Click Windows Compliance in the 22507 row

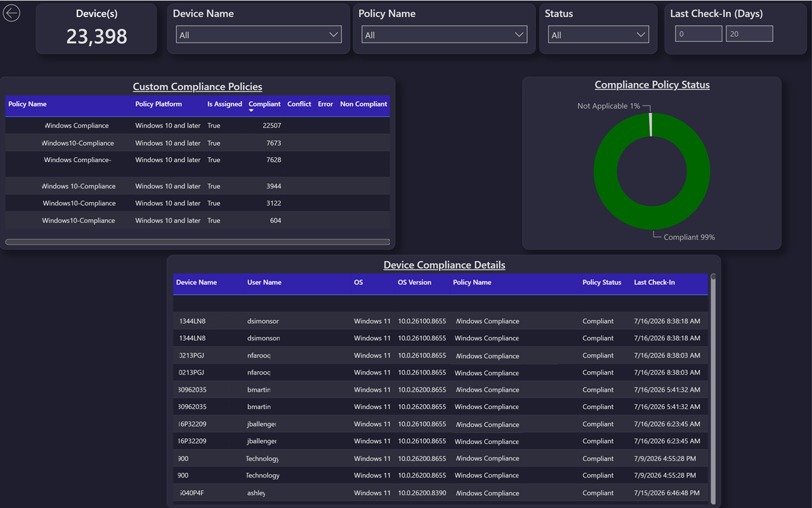coord(77,126)
